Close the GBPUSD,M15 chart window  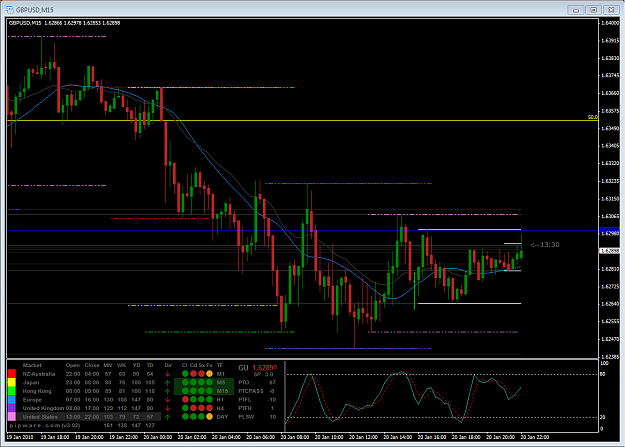click(611, 10)
